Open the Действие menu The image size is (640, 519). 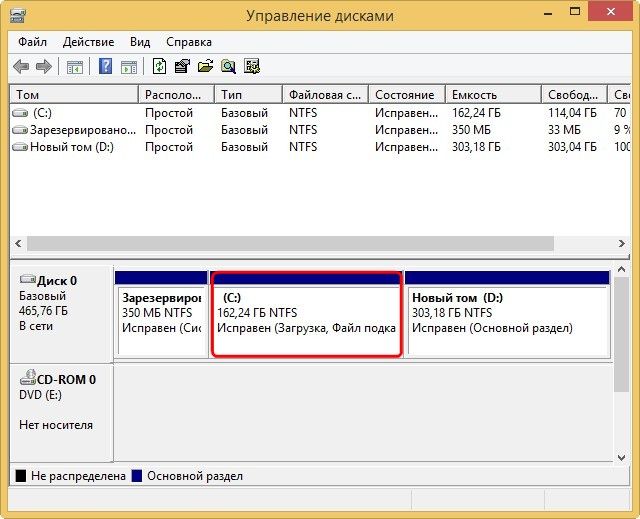pos(89,42)
